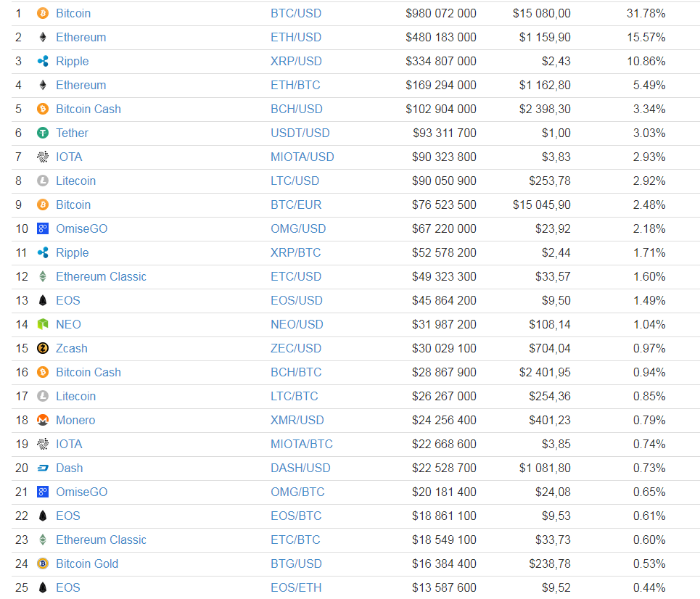Screen dimensions: 700x599
Task: Click the Ethereum Classic icon in row 23
Action: [x=43, y=540]
